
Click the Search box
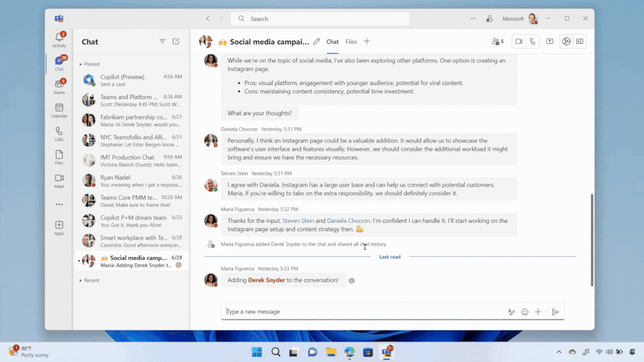[x=320, y=19]
